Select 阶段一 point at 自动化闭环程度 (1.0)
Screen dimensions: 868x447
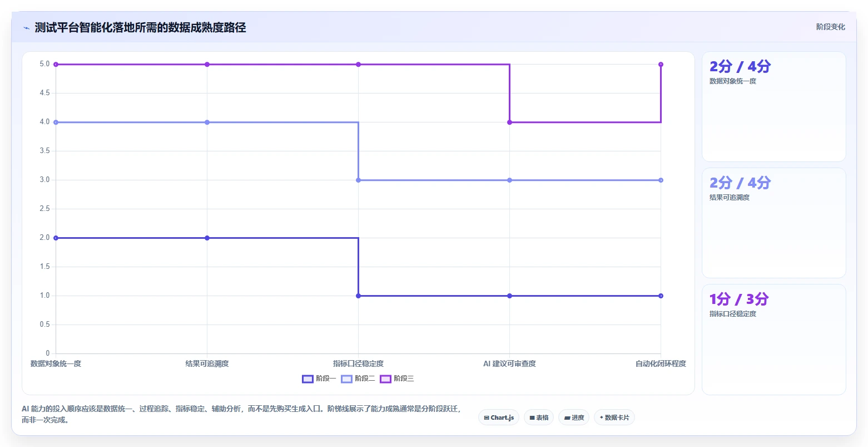[x=661, y=296]
